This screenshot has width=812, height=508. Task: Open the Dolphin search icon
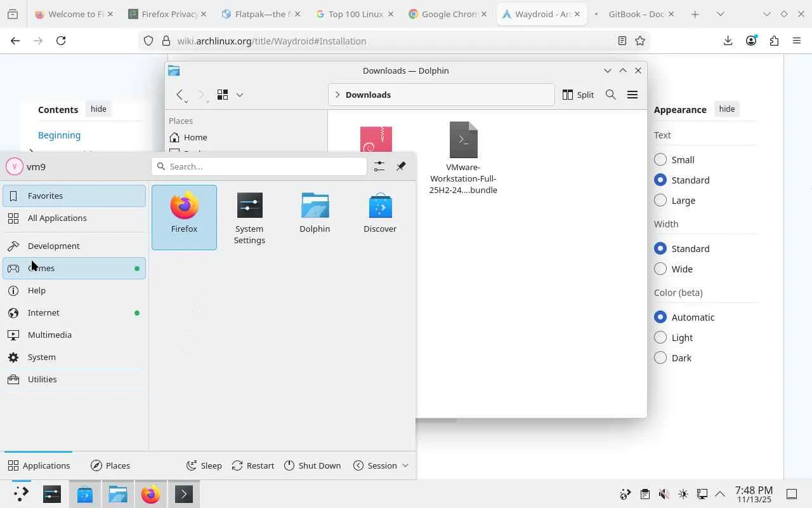click(610, 95)
